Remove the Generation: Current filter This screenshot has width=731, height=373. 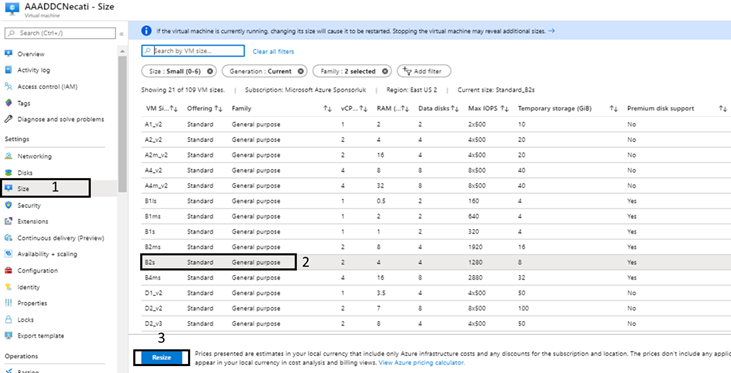coord(300,71)
